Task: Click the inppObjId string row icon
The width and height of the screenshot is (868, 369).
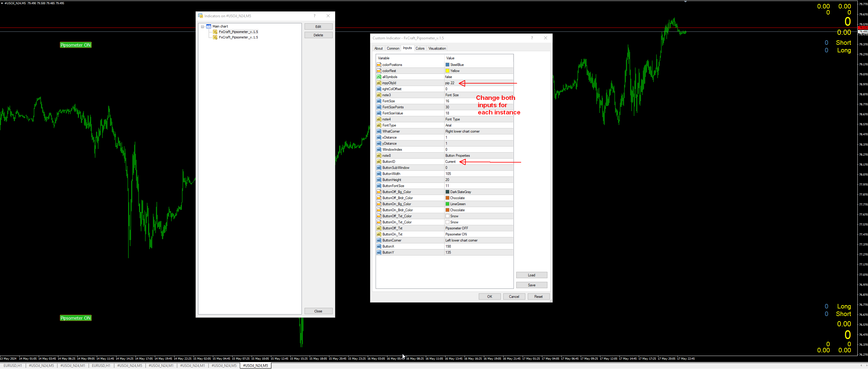Action: (379, 83)
